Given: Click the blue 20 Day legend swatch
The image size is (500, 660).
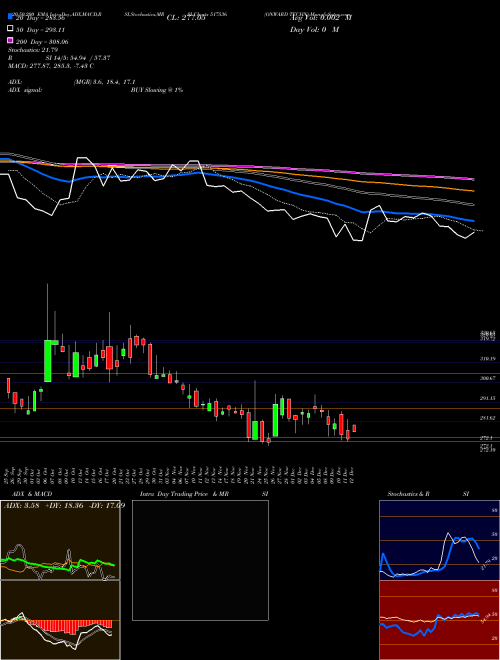Looking at the screenshot, I should 10,17.
